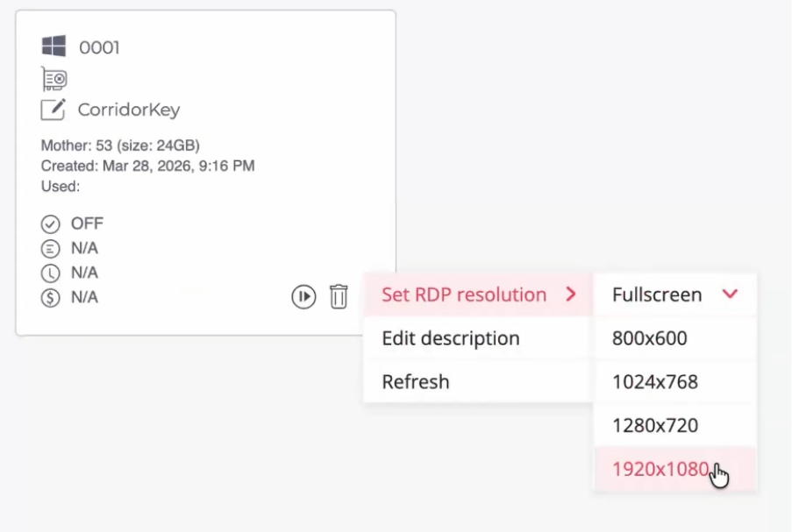
Task: Click the edit pencil icon next to CorridorKey
Action: 53,109
